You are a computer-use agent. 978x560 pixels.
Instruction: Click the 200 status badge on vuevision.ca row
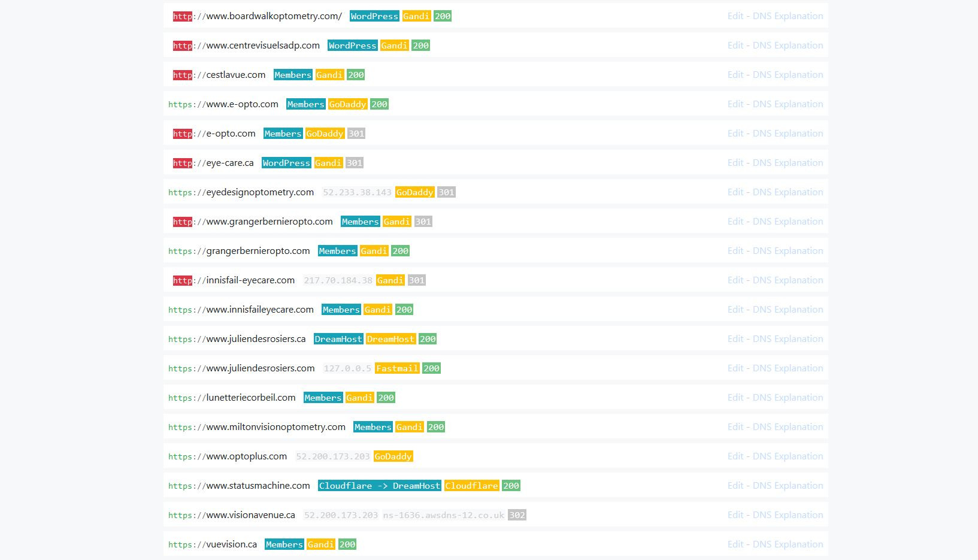[346, 544]
